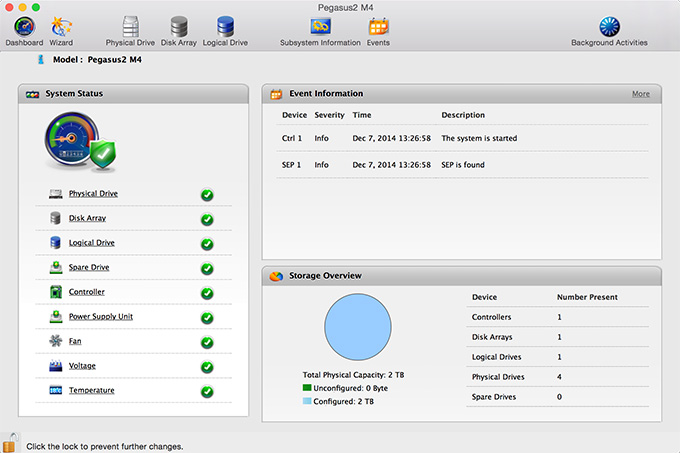Click green check status for Logical Drive
Screen dimensions: 680x453
207,244
